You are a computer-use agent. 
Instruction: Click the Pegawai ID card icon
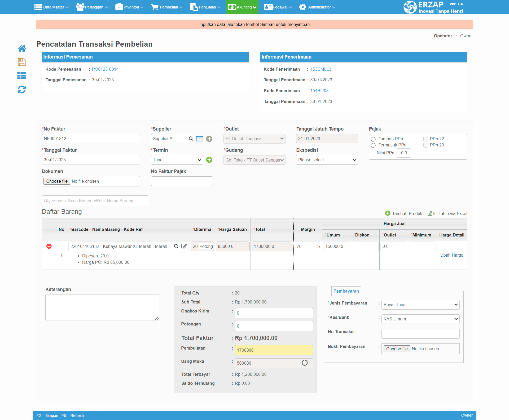pos(268,7)
